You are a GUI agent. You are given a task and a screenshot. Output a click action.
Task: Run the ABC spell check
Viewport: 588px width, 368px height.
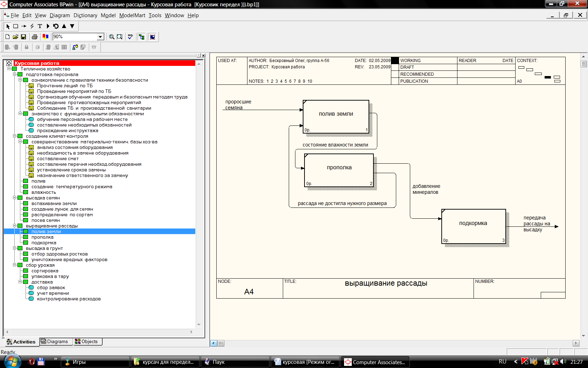pyautogui.click(x=131, y=37)
